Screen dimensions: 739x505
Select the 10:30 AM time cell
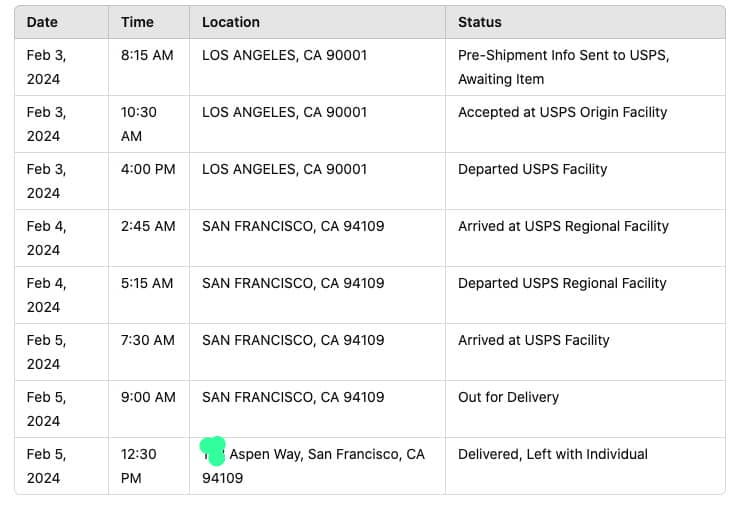coord(139,124)
